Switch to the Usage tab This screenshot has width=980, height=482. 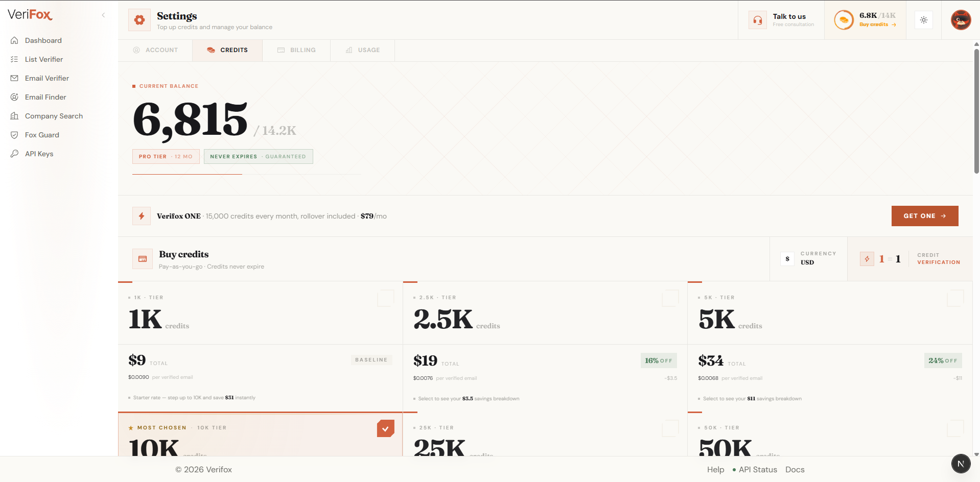point(363,50)
